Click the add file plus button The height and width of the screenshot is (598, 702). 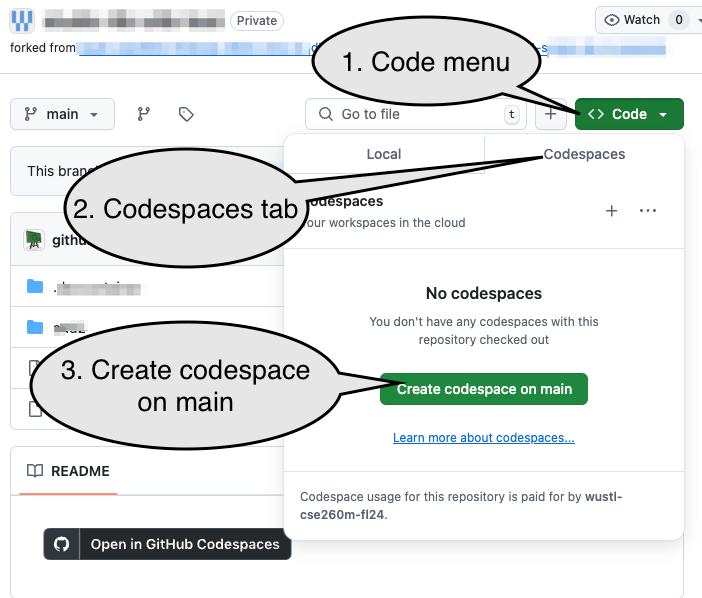click(x=550, y=115)
